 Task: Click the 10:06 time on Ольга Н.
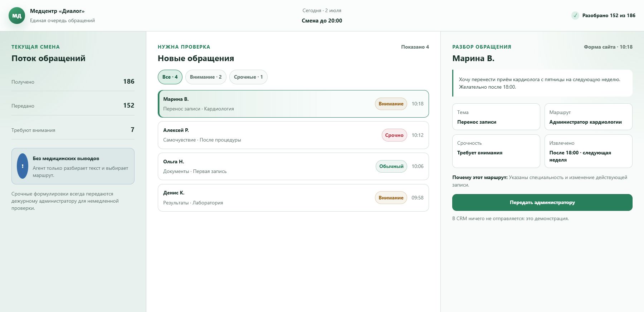click(x=418, y=166)
